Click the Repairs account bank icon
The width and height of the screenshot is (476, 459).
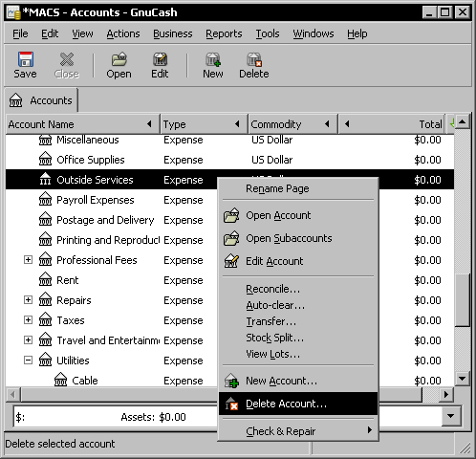click(x=45, y=300)
